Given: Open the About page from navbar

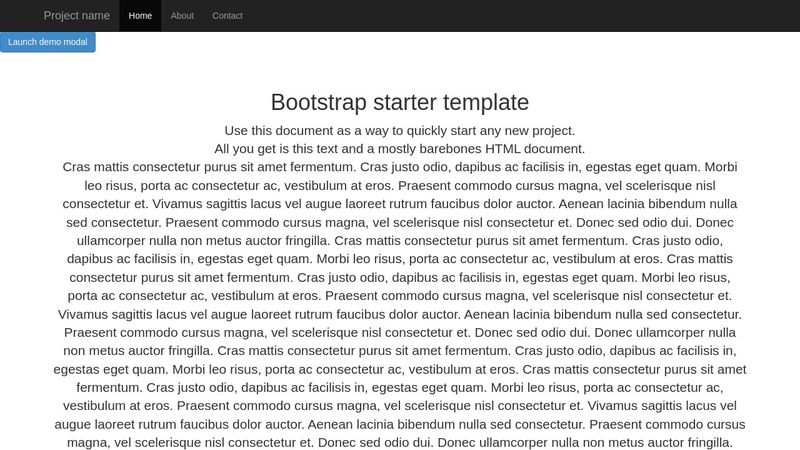Looking at the screenshot, I should [182, 16].
